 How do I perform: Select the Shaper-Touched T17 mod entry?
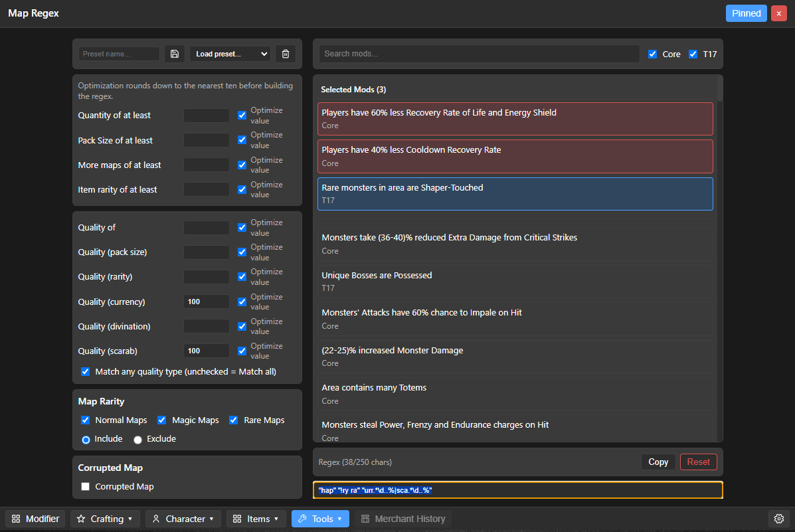515,194
